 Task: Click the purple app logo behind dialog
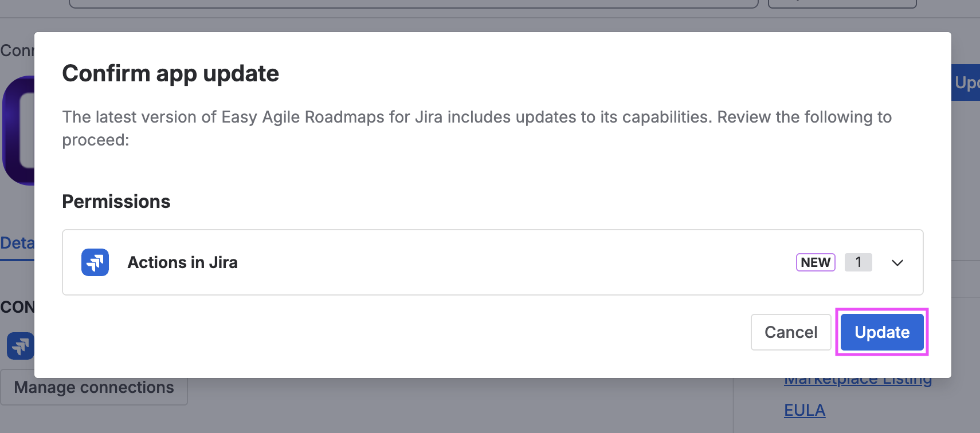point(17,131)
